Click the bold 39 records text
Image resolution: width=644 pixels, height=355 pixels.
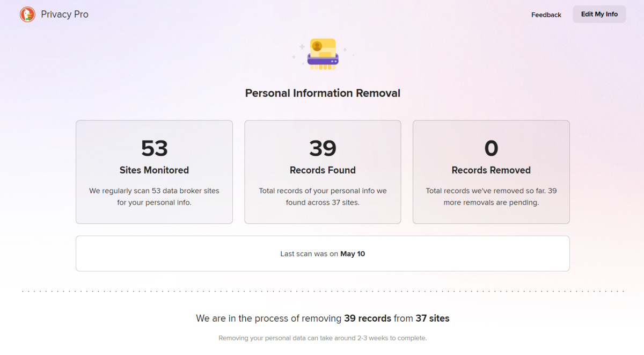368,318
